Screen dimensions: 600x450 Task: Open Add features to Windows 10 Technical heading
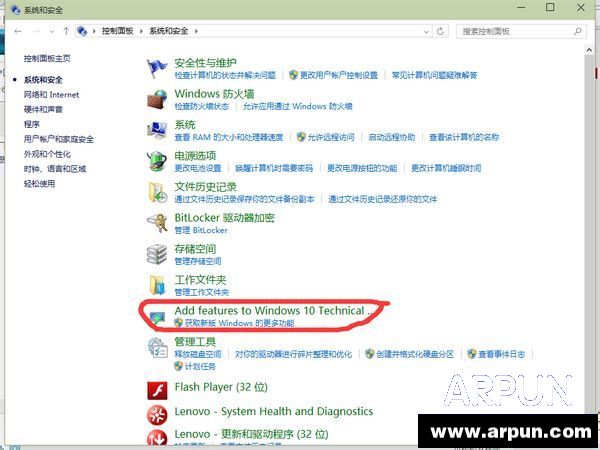[x=274, y=310]
